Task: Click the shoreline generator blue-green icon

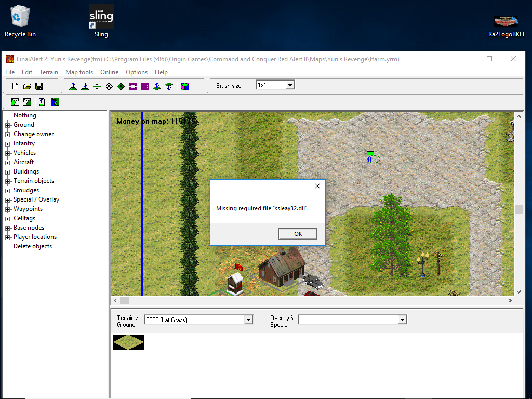Action: point(55,102)
